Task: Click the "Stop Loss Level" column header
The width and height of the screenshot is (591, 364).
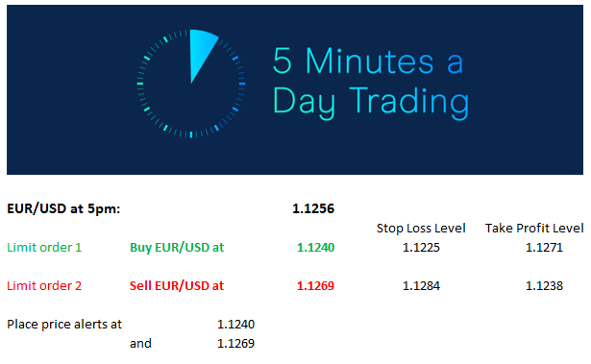Action: click(421, 228)
